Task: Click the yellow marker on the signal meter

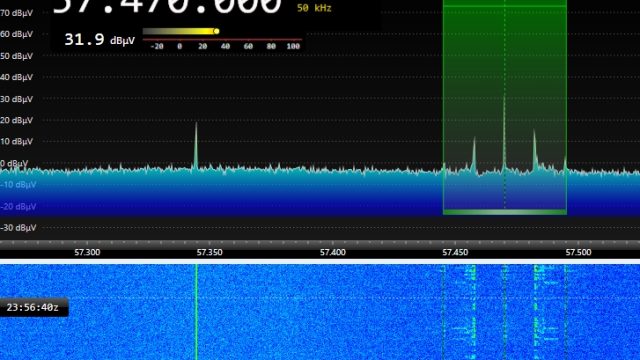Action: (x=216, y=31)
